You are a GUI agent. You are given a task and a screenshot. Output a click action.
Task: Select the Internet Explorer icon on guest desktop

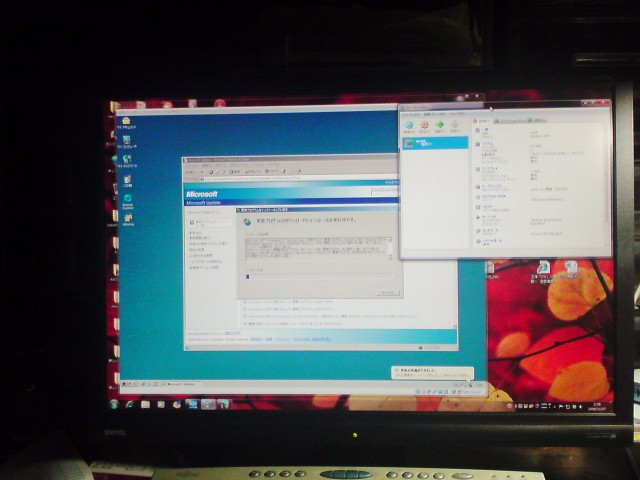(x=128, y=200)
